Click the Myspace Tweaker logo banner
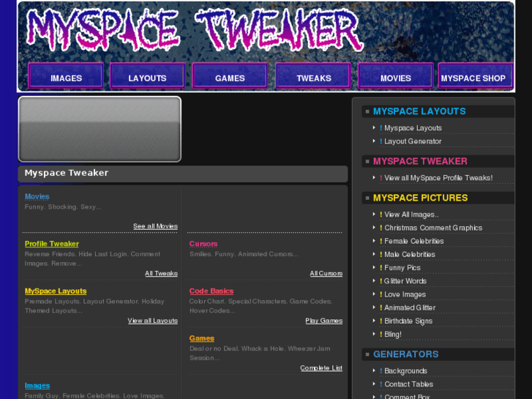The width and height of the screenshot is (532, 399). click(x=195, y=31)
